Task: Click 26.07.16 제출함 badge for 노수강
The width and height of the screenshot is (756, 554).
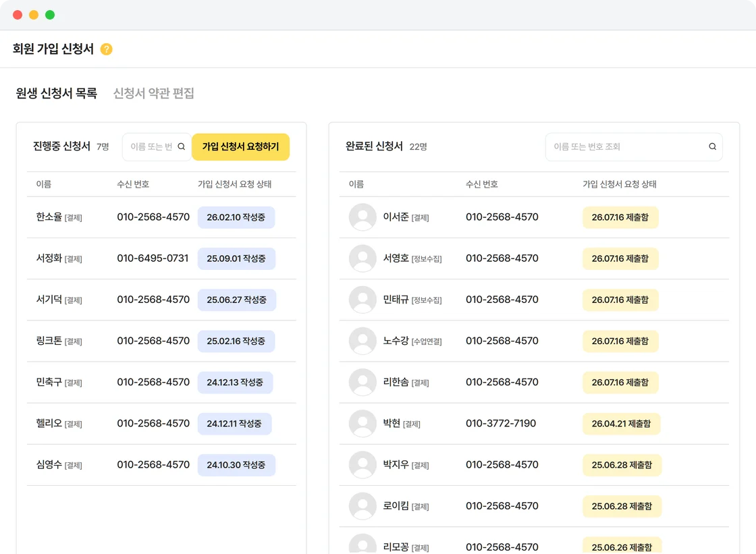Action: click(x=620, y=341)
